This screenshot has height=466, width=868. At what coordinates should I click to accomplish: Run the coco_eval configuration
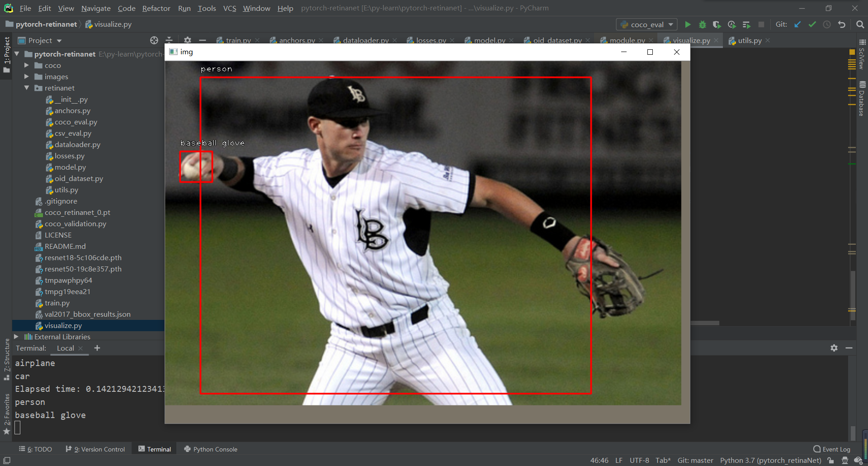click(688, 24)
